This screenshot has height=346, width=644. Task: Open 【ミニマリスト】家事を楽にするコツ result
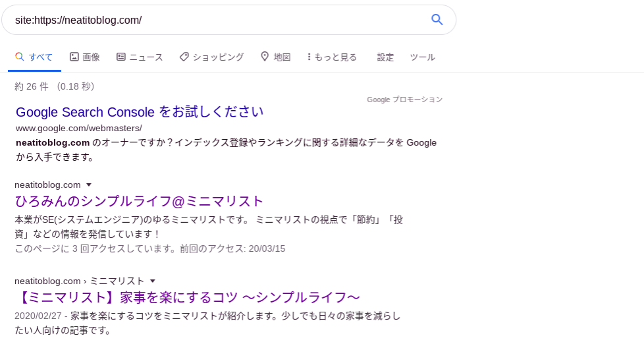(x=188, y=297)
